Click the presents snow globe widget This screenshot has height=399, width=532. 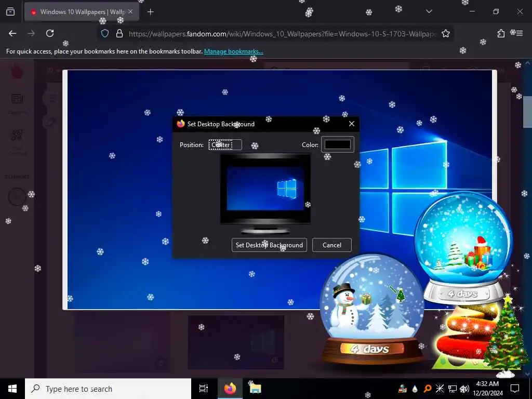pyautogui.click(x=463, y=248)
